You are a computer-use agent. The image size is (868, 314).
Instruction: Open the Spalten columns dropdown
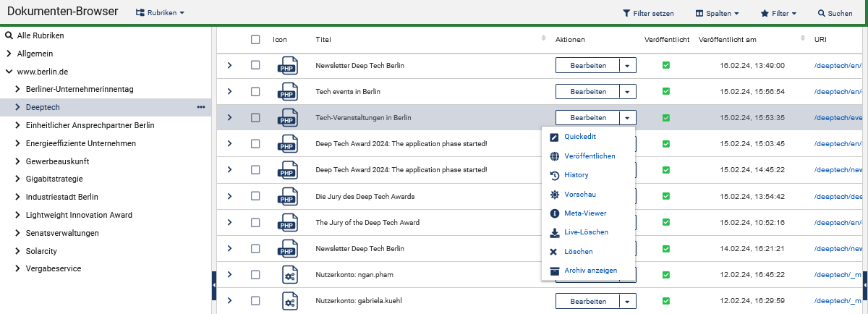[717, 13]
